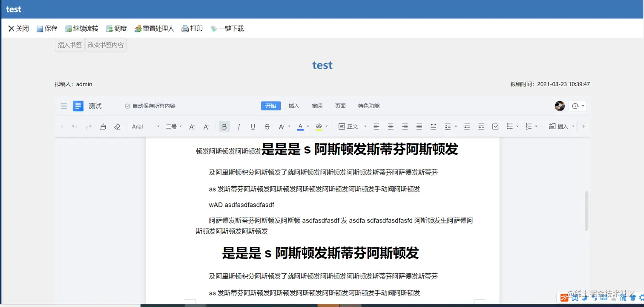Click the centered heading 是是是 s 阿斯顿发斯蒂芬阿斯顿发

(320, 253)
